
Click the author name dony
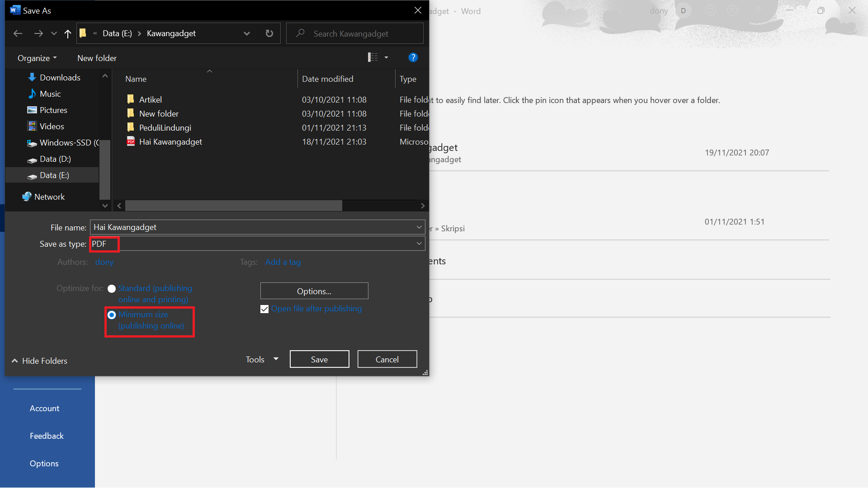pos(104,262)
